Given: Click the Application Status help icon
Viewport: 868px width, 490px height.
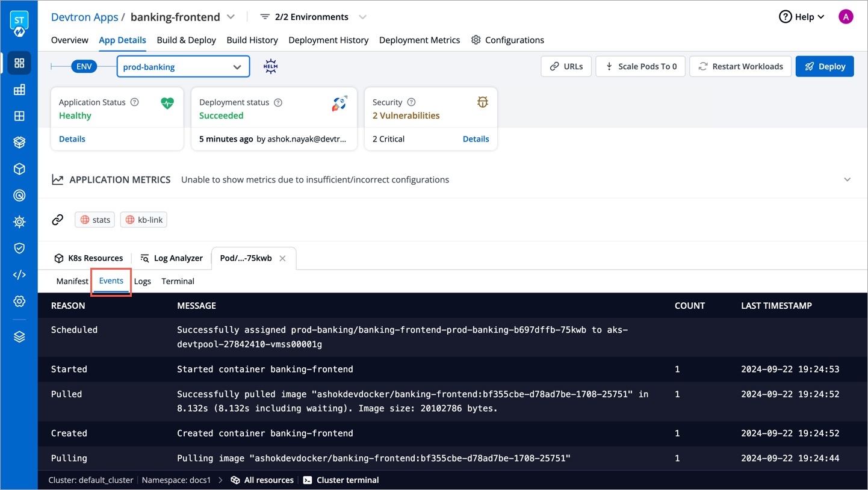Looking at the screenshot, I should point(135,102).
